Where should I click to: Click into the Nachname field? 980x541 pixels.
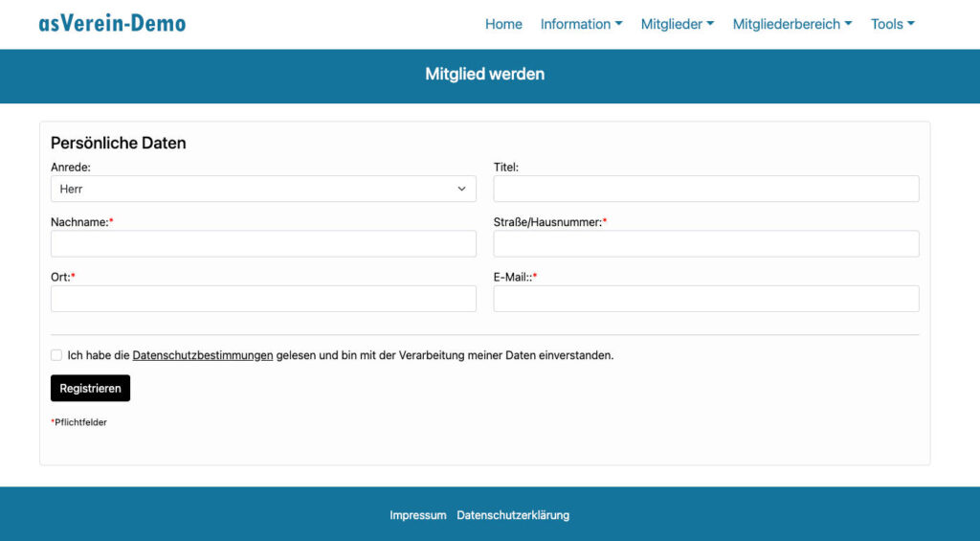click(x=263, y=244)
